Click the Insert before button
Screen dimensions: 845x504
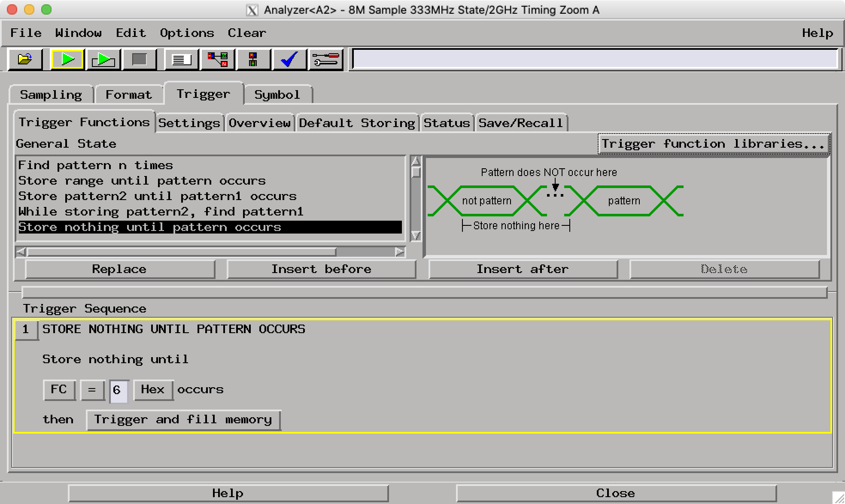tap(321, 269)
